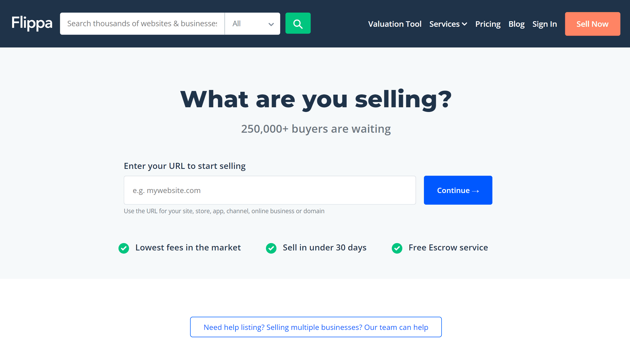This screenshot has width=630, height=364.
Task: Click the arrow inside the Continue button
Action: pyautogui.click(x=476, y=191)
